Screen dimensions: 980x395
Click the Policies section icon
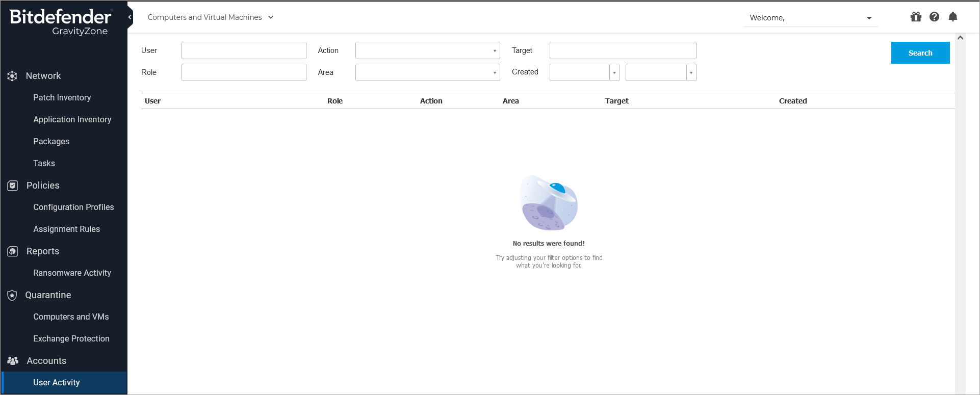coord(13,186)
